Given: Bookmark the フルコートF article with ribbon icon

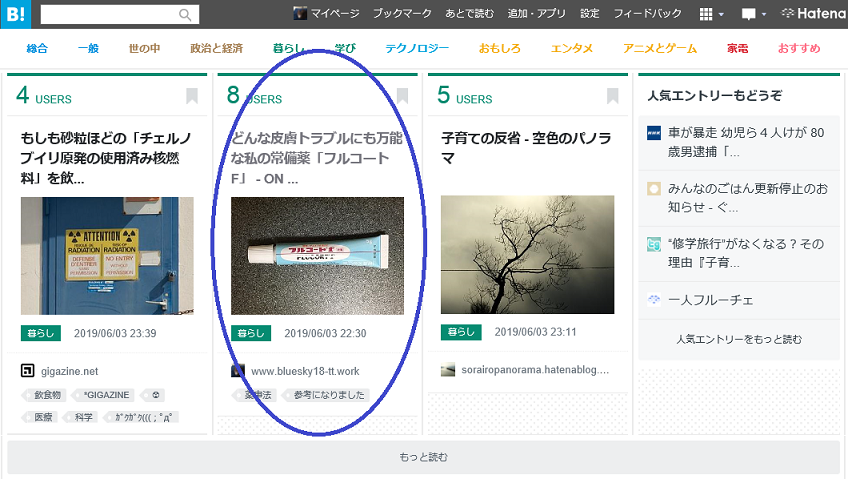Looking at the screenshot, I should 402,96.
